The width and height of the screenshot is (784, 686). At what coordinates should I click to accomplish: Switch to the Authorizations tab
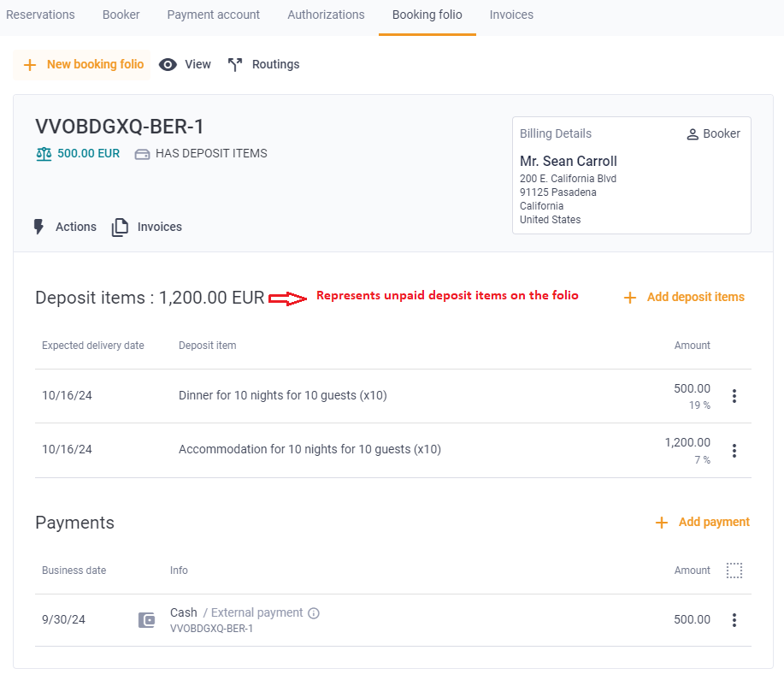tap(326, 15)
